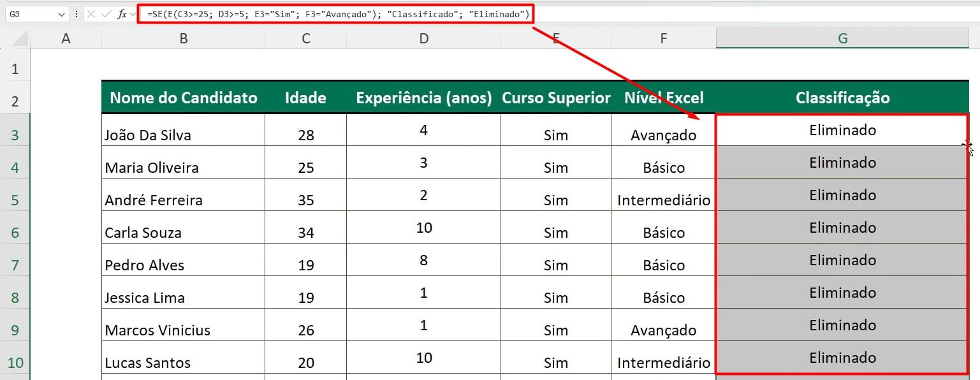Open formula bar options three-dot handle

click(x=77, y=14)
